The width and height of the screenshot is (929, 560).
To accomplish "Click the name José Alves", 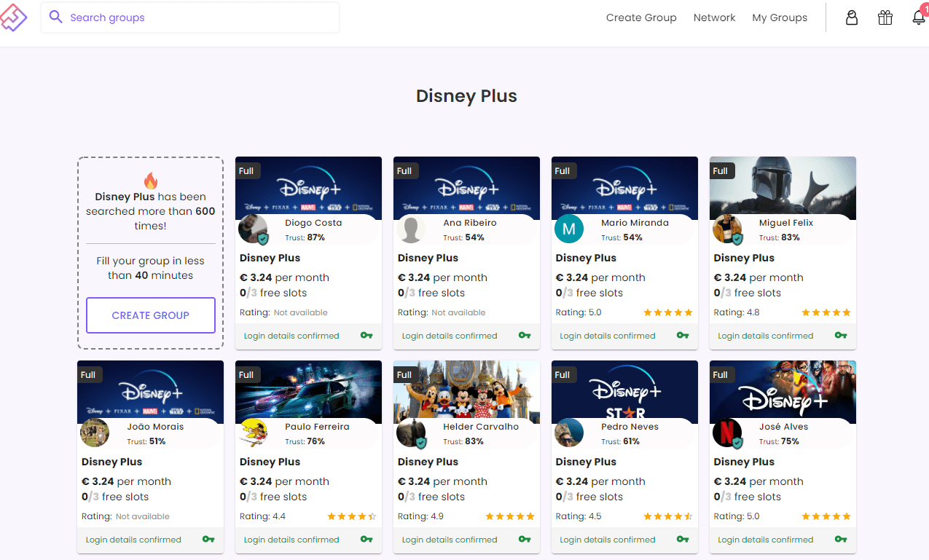I will coord(783,427).
